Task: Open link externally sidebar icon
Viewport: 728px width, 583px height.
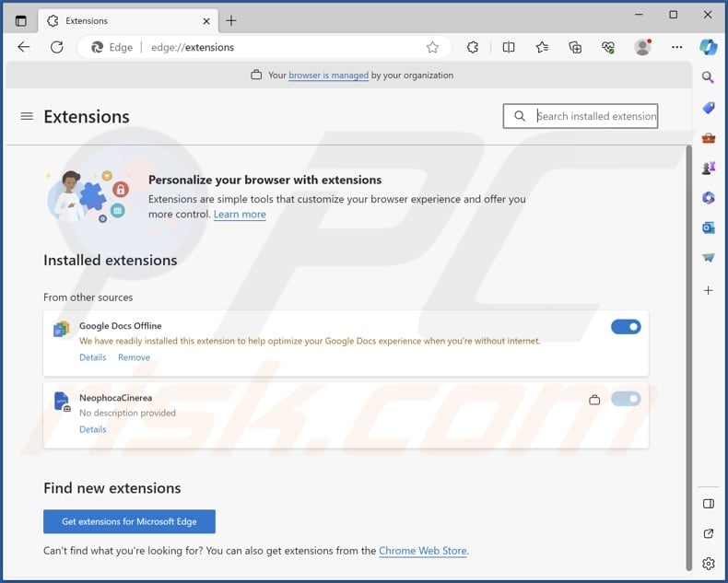Action: pyautogui.click(x=709, y=533)
